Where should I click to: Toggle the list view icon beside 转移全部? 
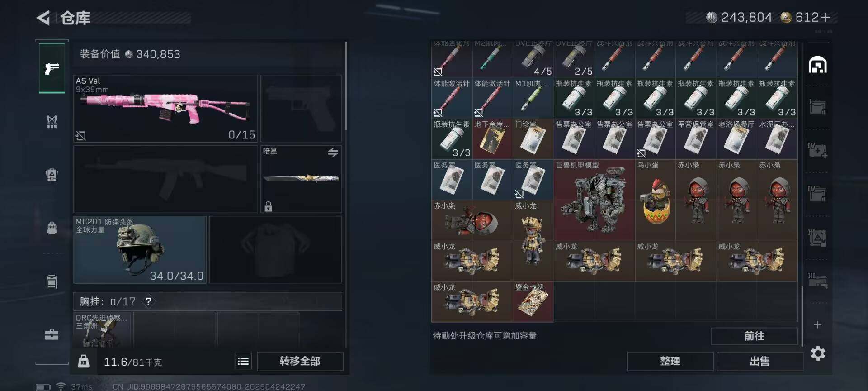pyautogui.click(x=243, y=361)
